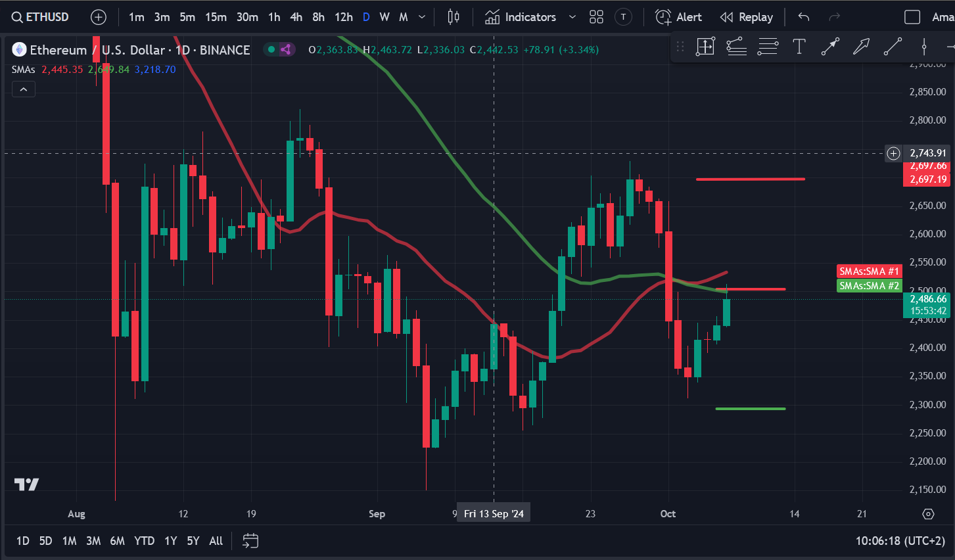Set date range to 5D
The height and width of the screenshot is (560, 955).
[45, 541]
